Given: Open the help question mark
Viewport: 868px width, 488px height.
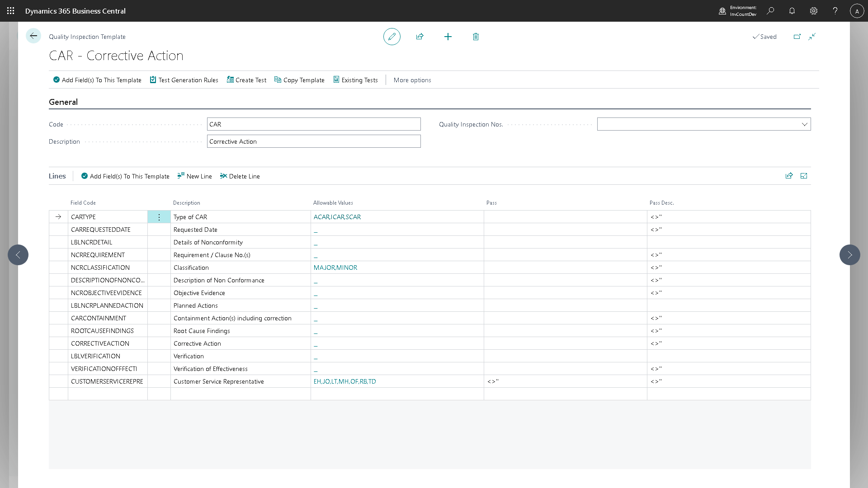Looking at the screenshot, I should [835, 11].
